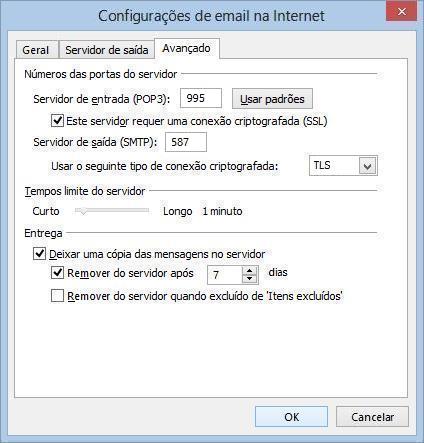The width and height of the screenshot is (424, 443).
Task: Click the dropdown arrow beside TLS
Action: point(367,166)
